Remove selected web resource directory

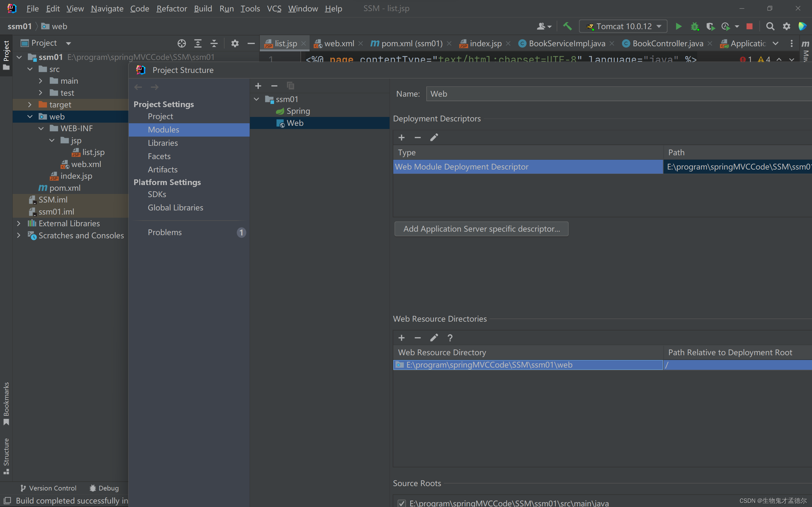[x=417, y=338]
